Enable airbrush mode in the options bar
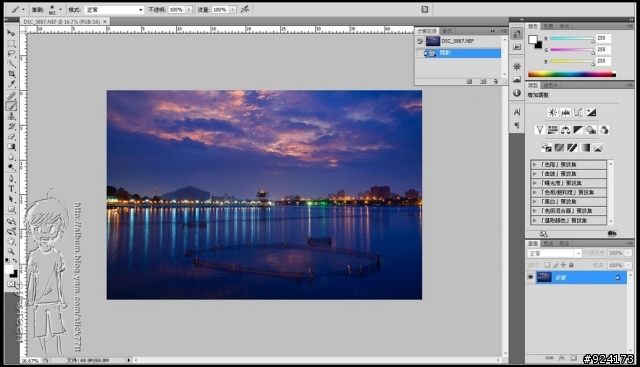This screenshot has height=367, width=640. pos(245,9)
